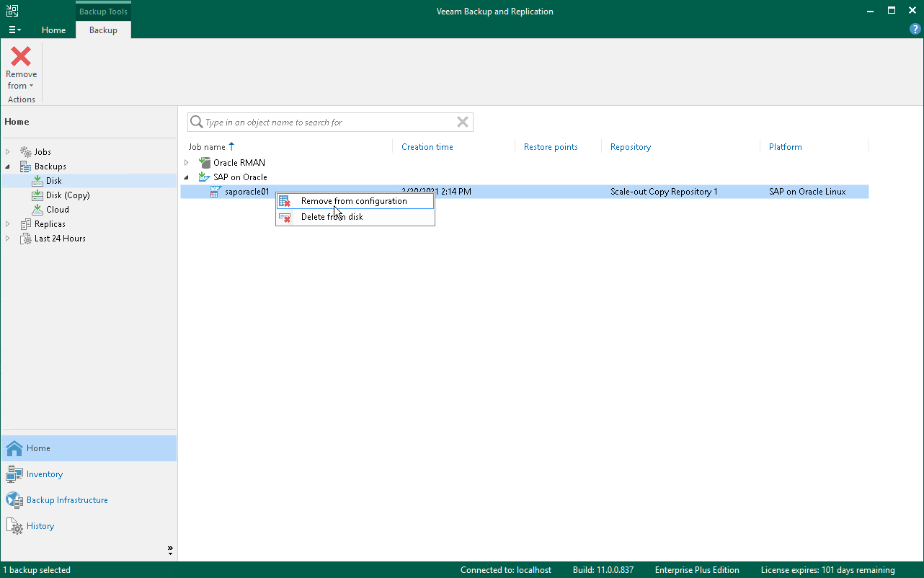Clear the search box with X icon

[463, 123]
